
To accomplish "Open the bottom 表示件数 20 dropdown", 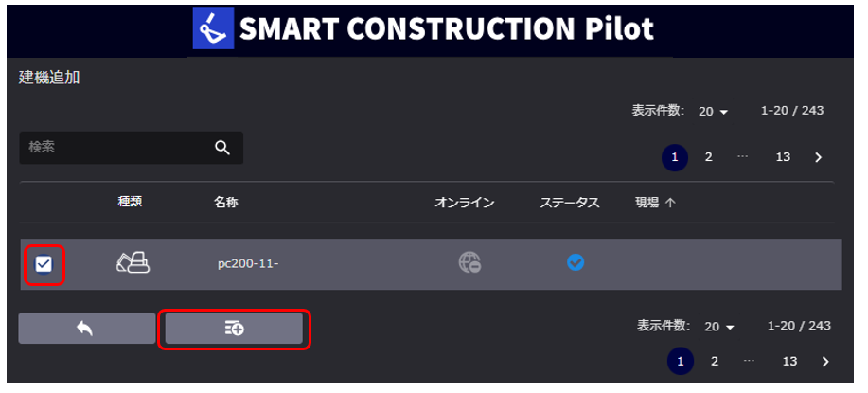I will pos(719,327).
